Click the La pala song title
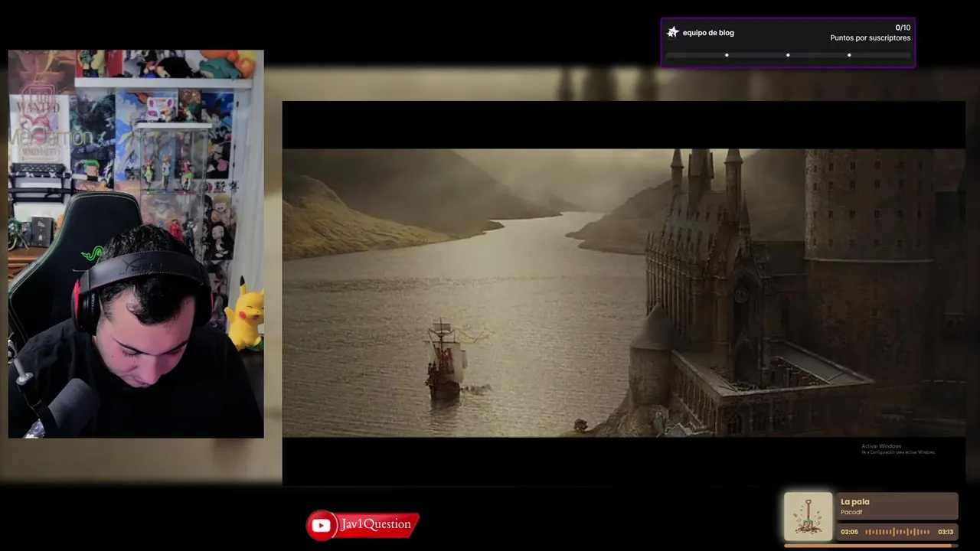The width and height of the screenshot is (980, 551). pos(854,502)
